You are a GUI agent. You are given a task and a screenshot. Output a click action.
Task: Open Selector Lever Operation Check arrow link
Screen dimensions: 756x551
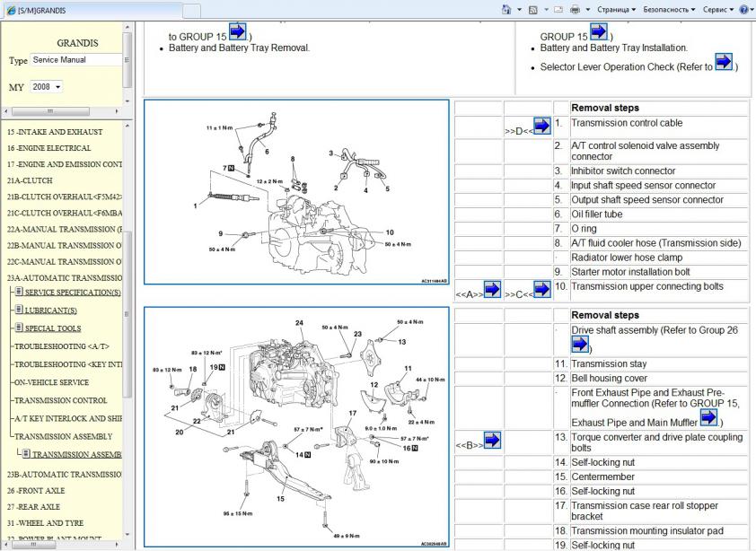point(724,62)
